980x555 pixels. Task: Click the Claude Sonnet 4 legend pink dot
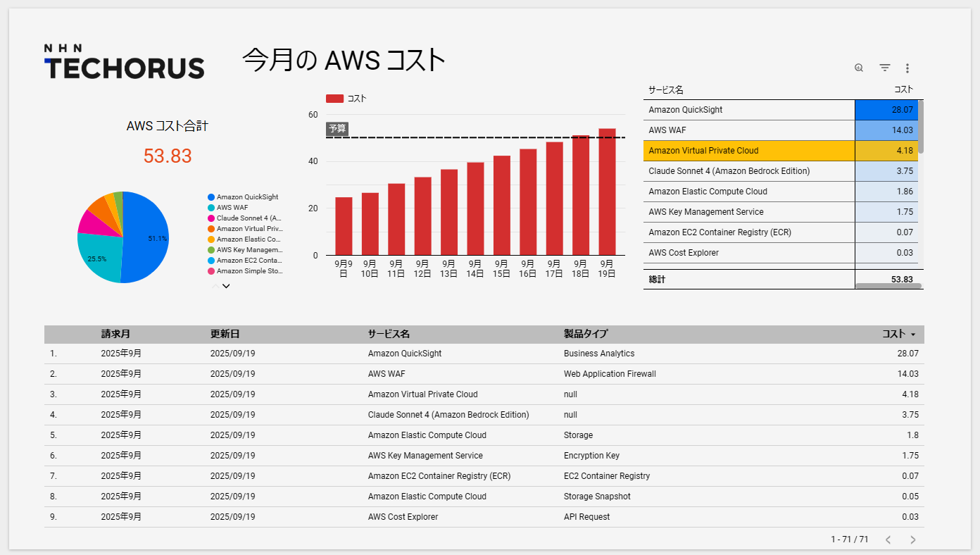(x=211, y=218)
